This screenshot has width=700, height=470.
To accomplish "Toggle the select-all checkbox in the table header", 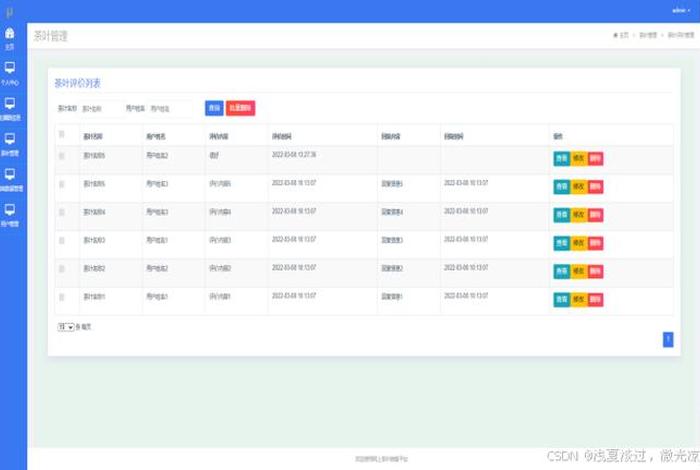I will click(x=62, y=134).
